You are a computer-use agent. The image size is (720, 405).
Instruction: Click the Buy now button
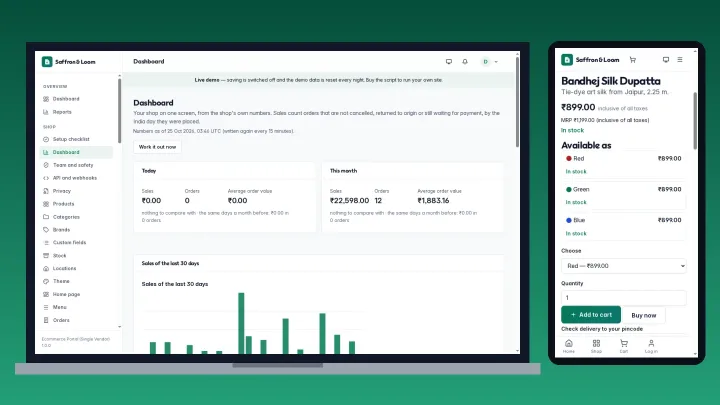644,315
